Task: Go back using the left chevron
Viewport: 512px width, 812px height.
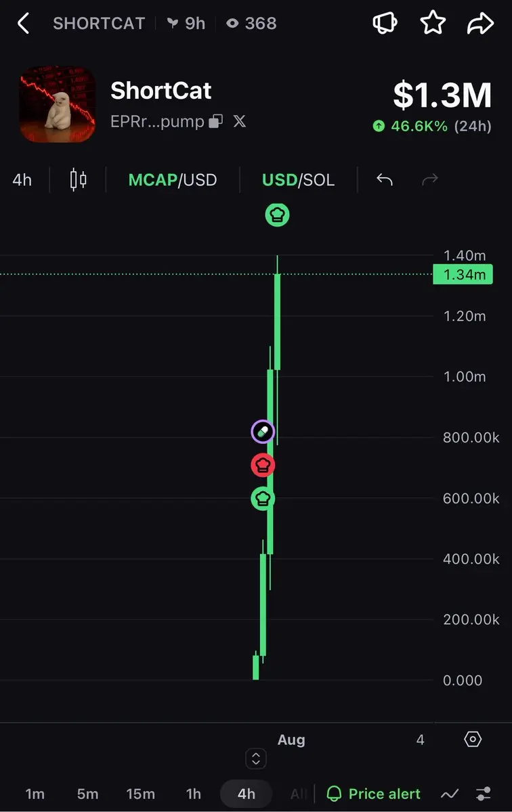Action: [23, 24]
